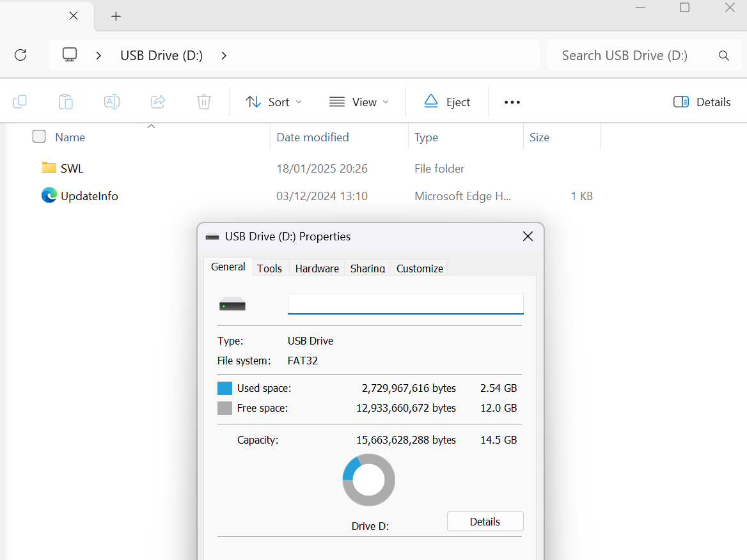Viewport: 747px width, 560px height.
Task: Click the Rename icon in toolbar
Action: coord(111,102)
